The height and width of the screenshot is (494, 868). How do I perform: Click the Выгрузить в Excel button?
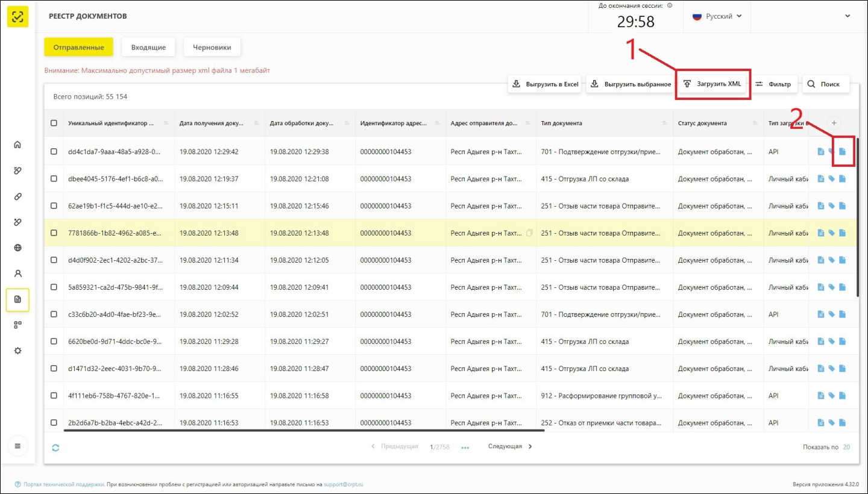coord(545,84)
